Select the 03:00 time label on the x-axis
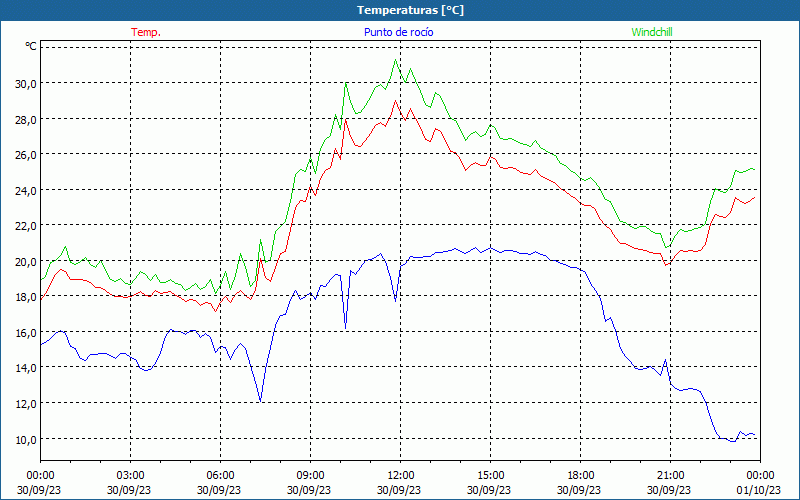Screen dimensions: 800x500 130,475
